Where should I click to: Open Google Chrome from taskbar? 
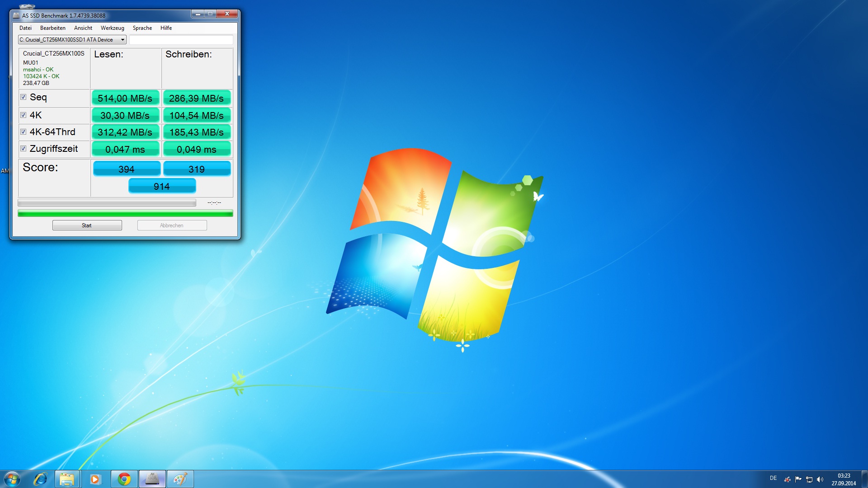[124, 479]
